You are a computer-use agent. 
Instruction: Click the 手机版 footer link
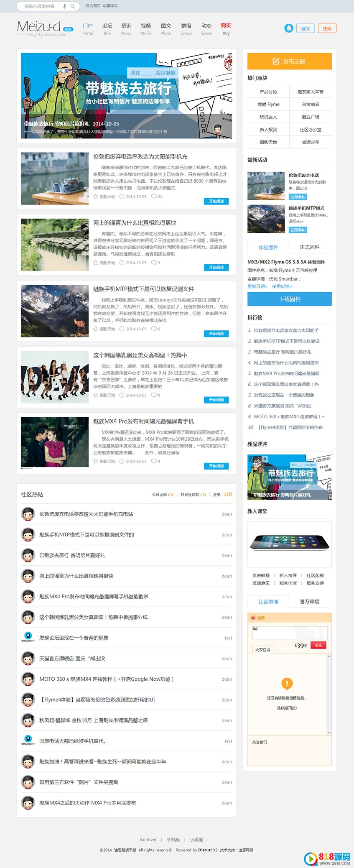pyautogui.click(x=173, y=840)
